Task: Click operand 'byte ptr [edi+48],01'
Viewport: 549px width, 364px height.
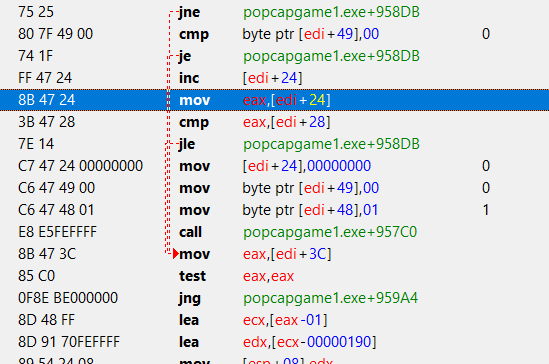Action: [310, 210]
